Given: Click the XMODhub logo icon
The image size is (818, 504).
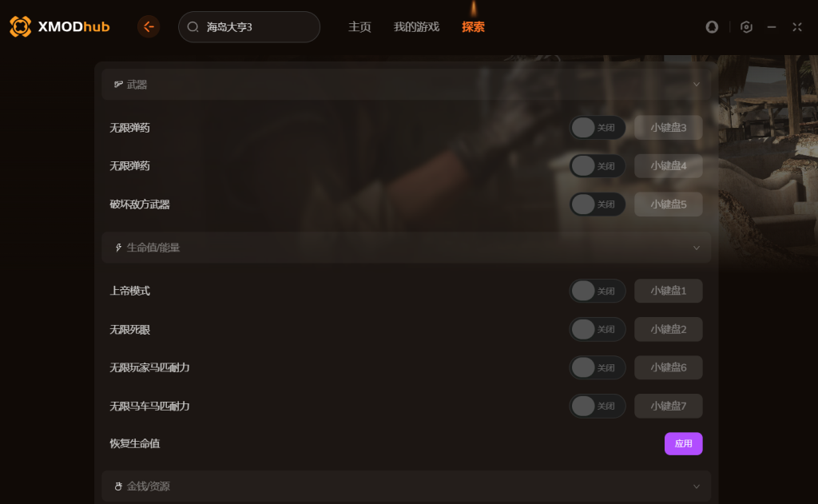Looking at the screenshot, I should pos(20,26).
